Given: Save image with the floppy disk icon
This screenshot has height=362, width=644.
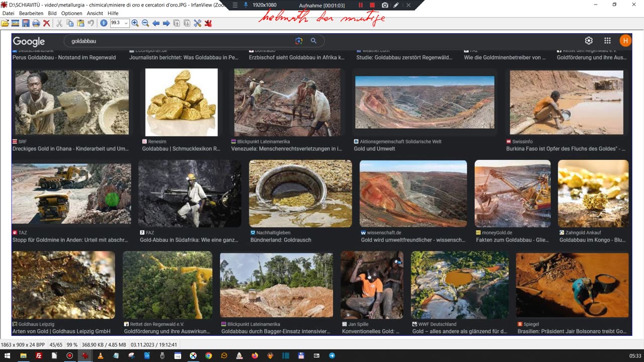Looking at the screenshot, I should pos(26,23).
